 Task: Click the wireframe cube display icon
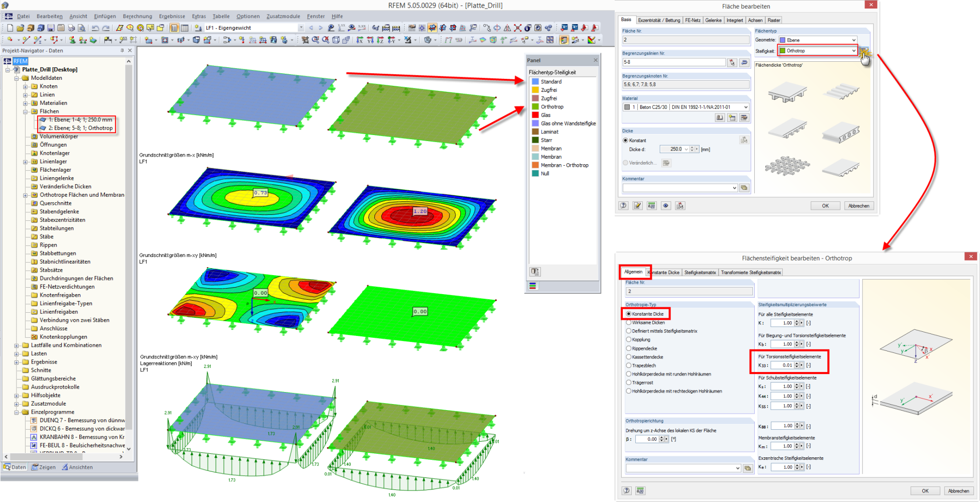[x=336, y=40]
